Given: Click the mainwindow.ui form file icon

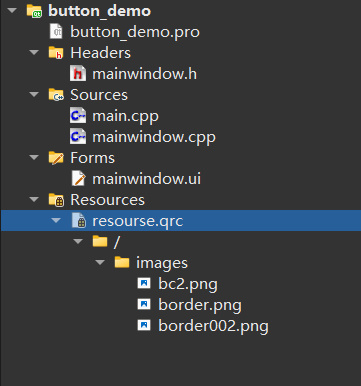Looking at the screenshot, I should [79, 179].
